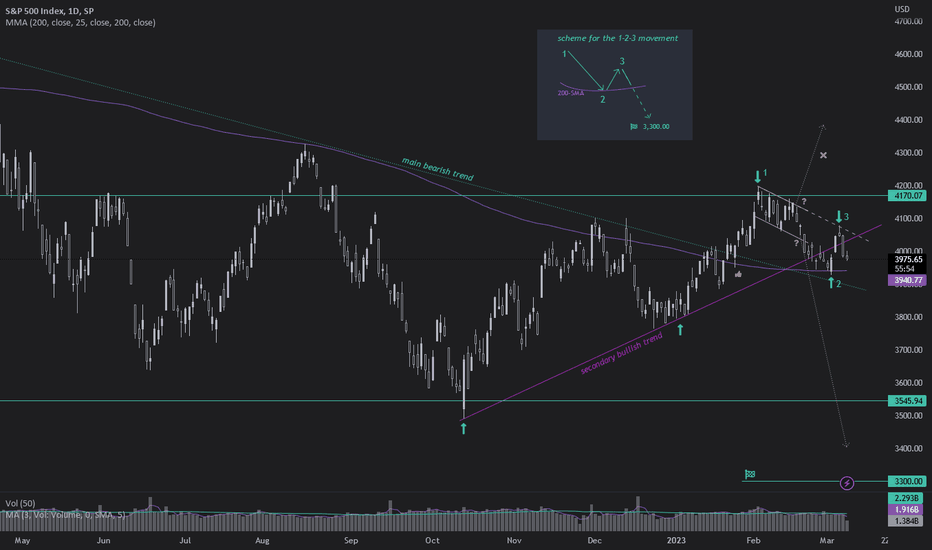The height and width of the screenshot is (550, 932).
Task: Click the down arrow marker labeled 1
Action: 757,176
